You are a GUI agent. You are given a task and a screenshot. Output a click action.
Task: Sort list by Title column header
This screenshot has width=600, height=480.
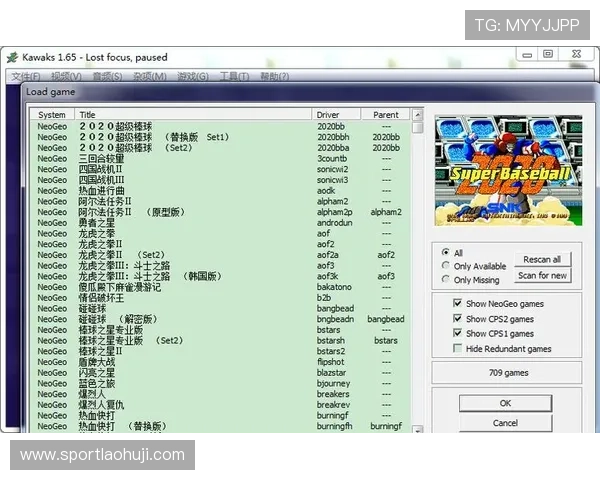click(193, 114)
